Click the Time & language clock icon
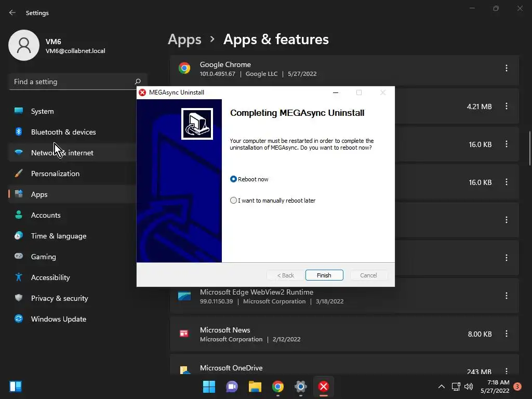This screenshot has height=399, width=532. click(x=19, y=235)
